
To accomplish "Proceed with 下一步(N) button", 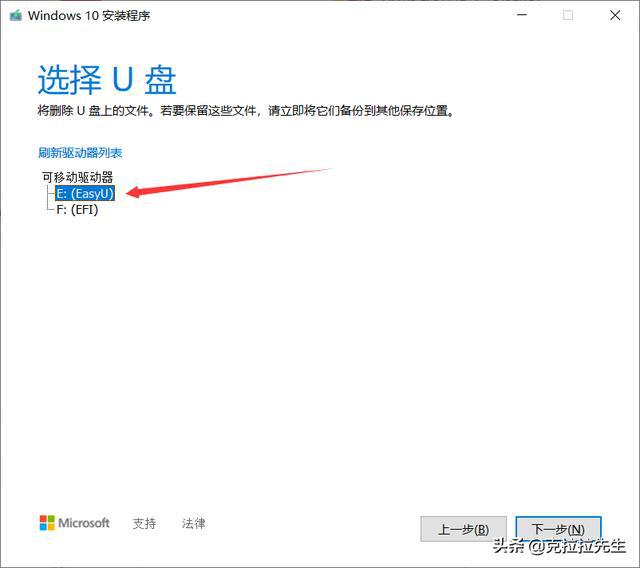I will [x=558, y=529].
